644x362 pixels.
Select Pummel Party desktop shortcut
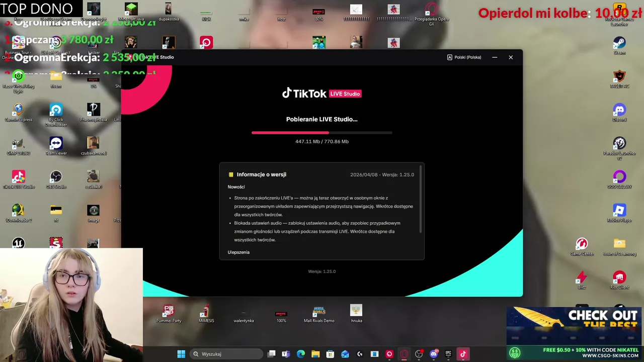pyautogui.click(x=169, y=314)
